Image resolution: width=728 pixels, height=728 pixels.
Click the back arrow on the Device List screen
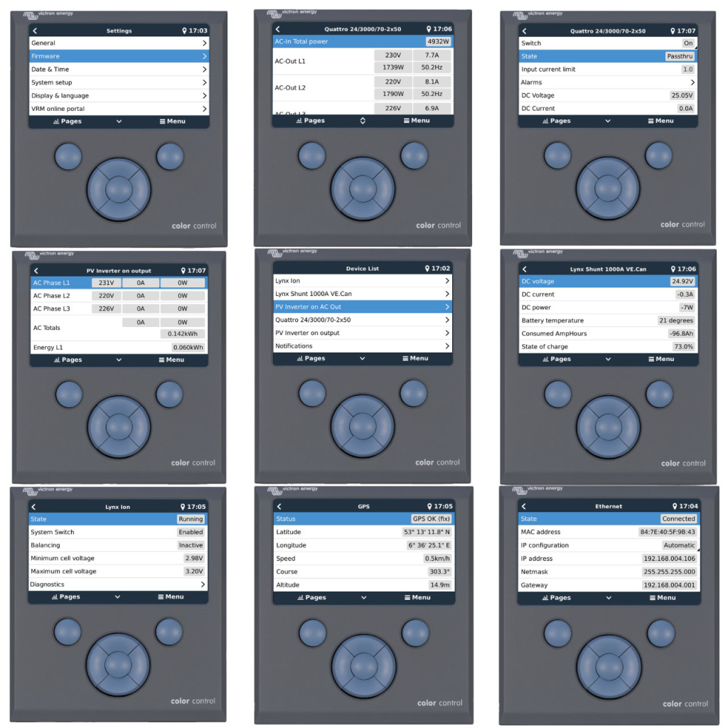coord(280,268)
